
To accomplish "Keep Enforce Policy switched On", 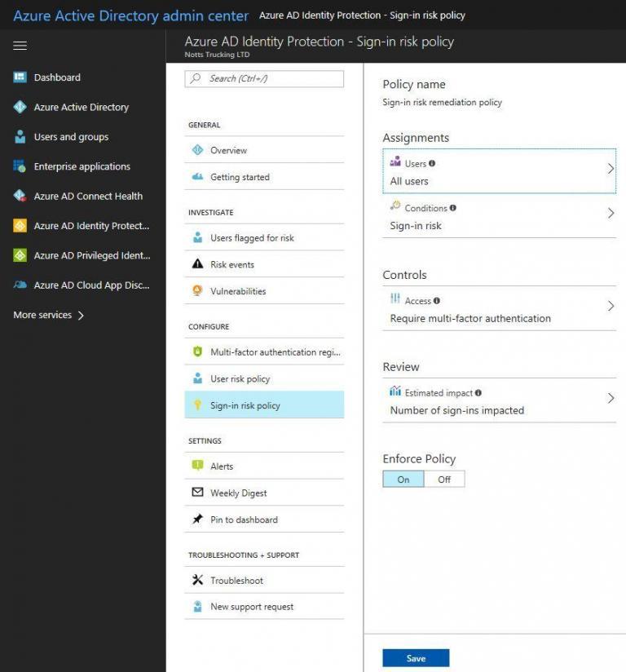I will pos(403,479).
